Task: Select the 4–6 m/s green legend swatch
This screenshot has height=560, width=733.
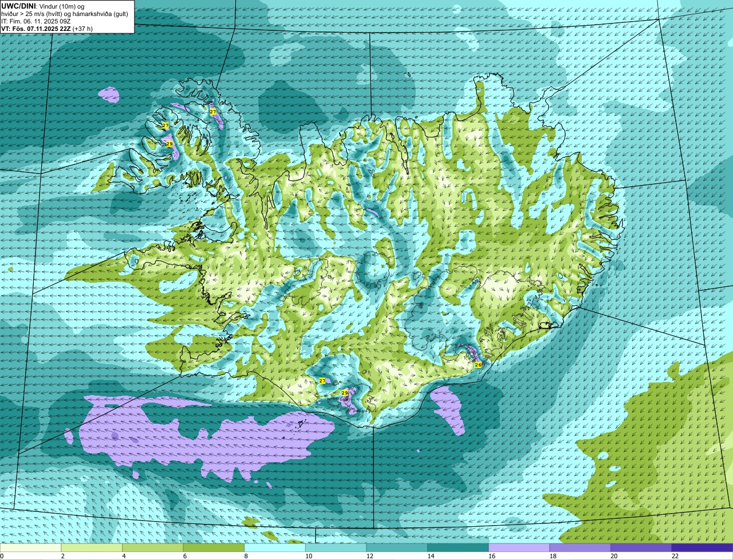Action: pyautogui.click(x=152, y=548)
